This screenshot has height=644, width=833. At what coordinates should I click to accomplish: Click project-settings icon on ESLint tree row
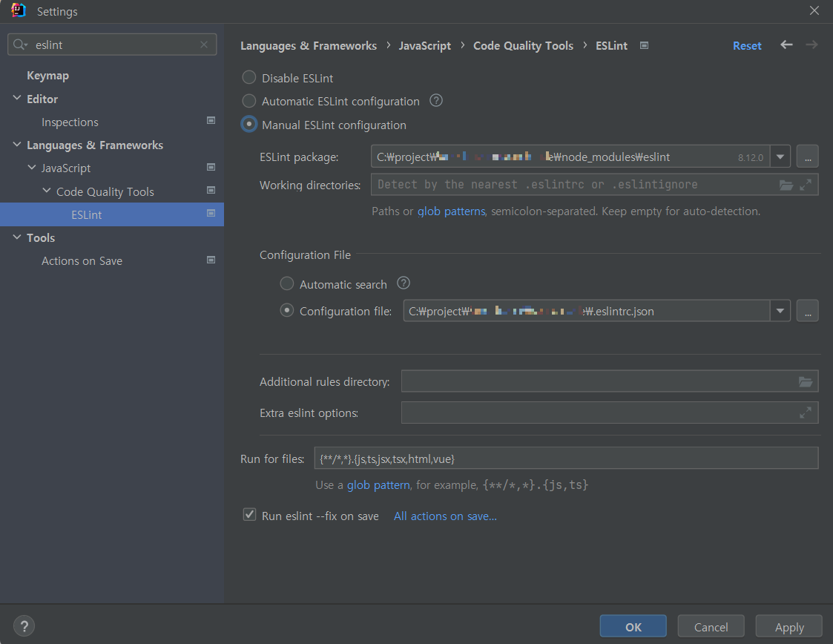[211, 213]
